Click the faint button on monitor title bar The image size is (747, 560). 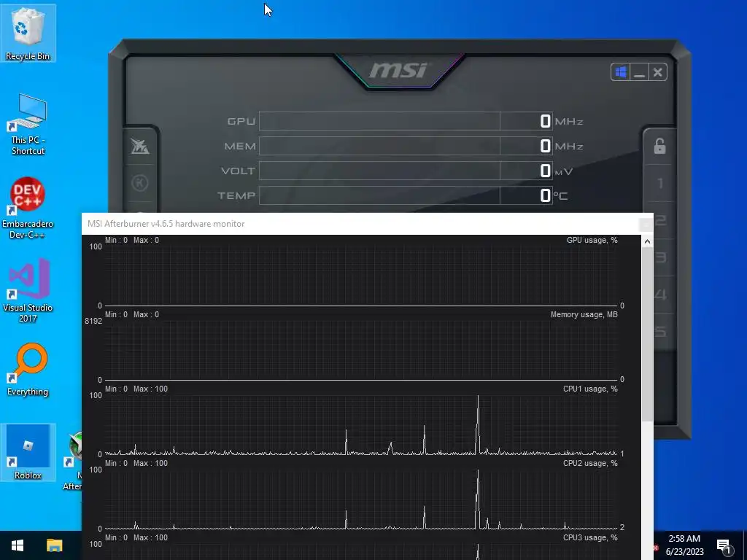click(x=646, y=225)
